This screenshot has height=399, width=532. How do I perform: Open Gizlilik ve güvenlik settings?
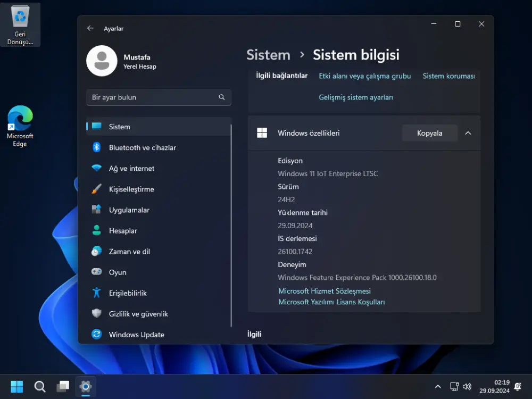point(159,314)
